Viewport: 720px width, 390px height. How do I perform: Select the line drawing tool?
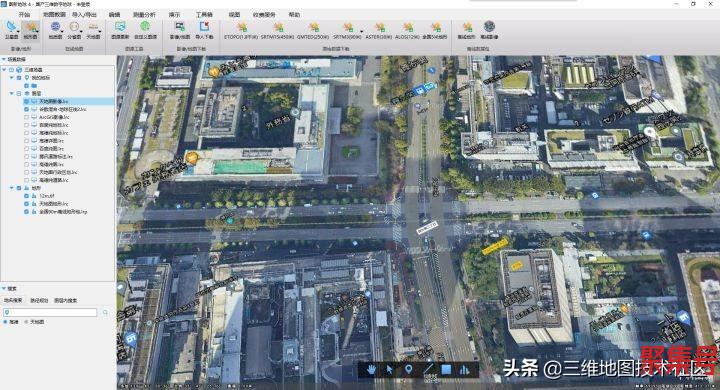[x=428, y=369]
